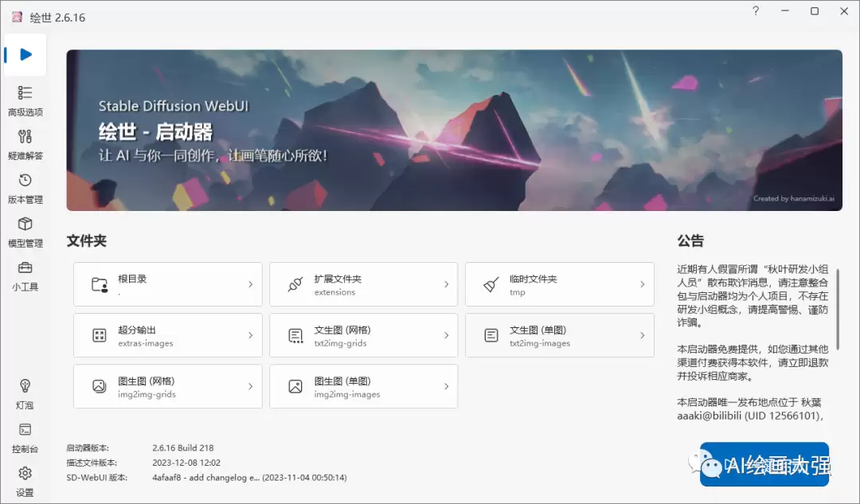Open 小工具 toolbox icon
This screenshot has width=860, height=504.
point(25,268)
